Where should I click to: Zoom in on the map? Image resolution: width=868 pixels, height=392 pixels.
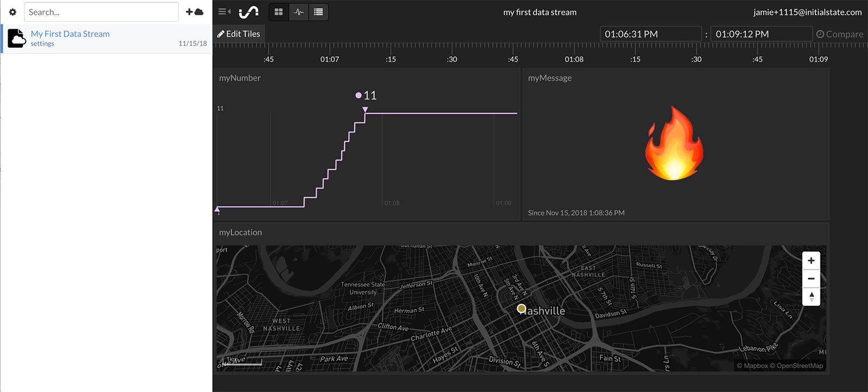click(811, 261)
